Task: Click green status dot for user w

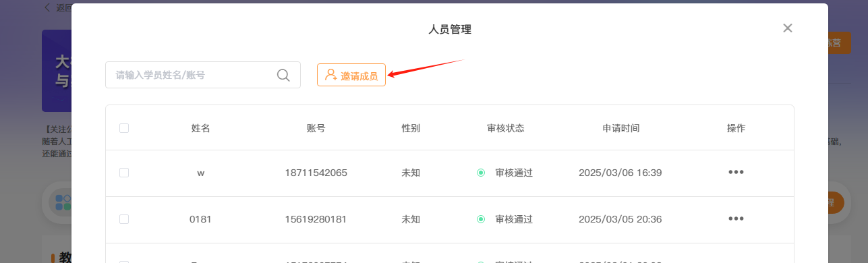Action: coord(481,173)
